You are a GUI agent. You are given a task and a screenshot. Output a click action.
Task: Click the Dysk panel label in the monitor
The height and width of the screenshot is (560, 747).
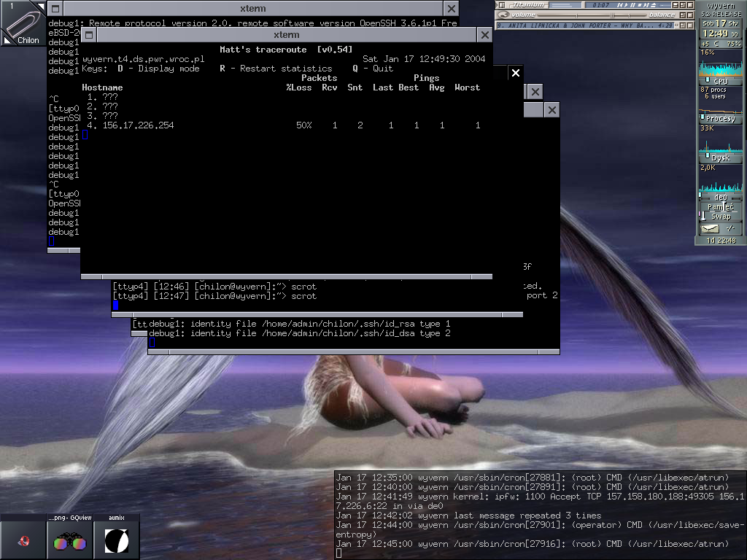pyautogui.click(x=720, y=157)
